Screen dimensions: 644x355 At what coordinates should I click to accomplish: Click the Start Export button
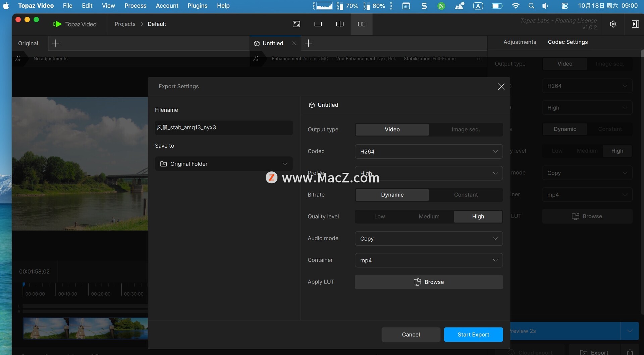point(473,335)
